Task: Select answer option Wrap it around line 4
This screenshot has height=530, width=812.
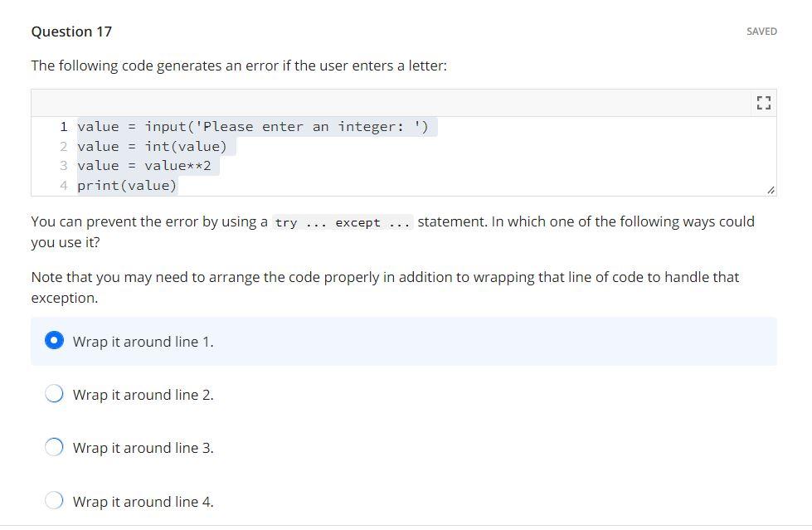Action: pos(54,500)
